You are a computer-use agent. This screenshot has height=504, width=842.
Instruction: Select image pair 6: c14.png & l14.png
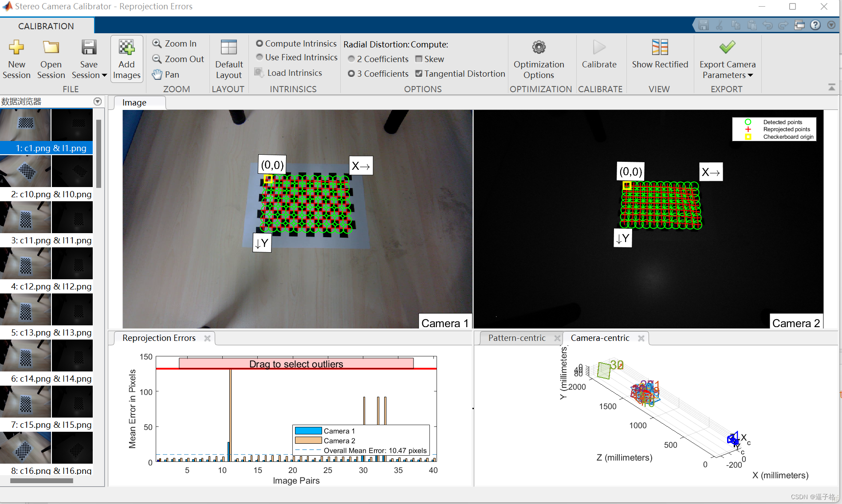pos(46,362)
